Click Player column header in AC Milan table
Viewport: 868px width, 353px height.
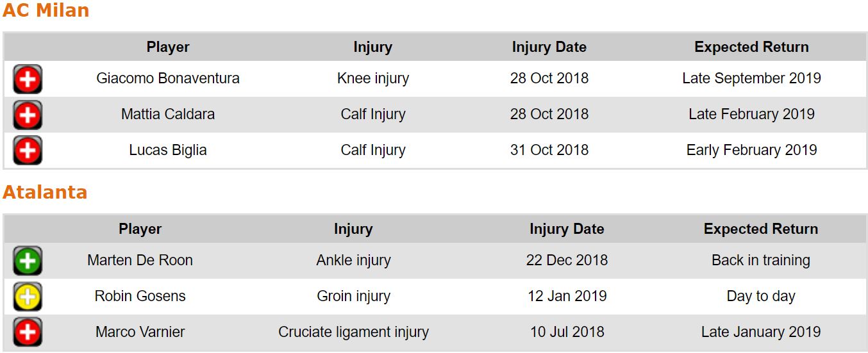168,47
